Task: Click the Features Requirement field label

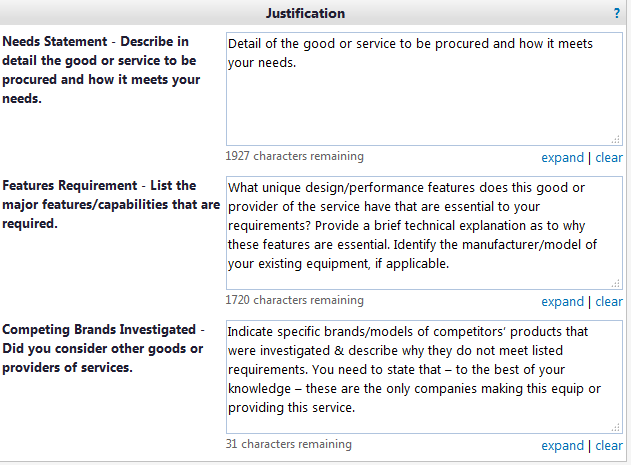Action: tap(110, 205)
